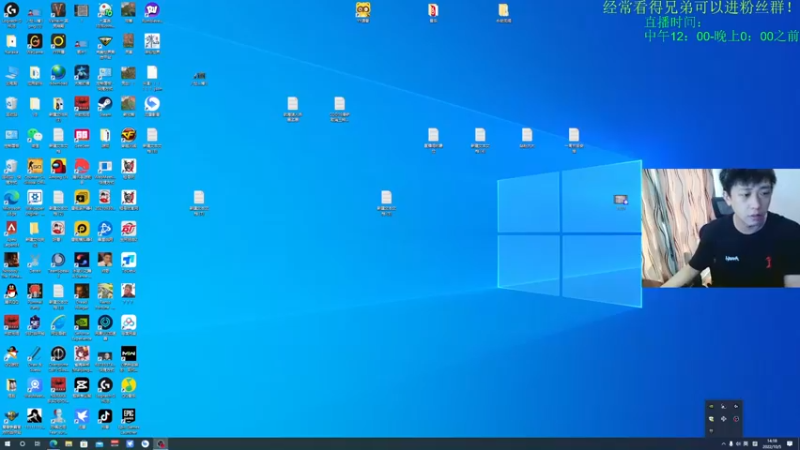Open the webcam app desktop icon

[35, 385]
